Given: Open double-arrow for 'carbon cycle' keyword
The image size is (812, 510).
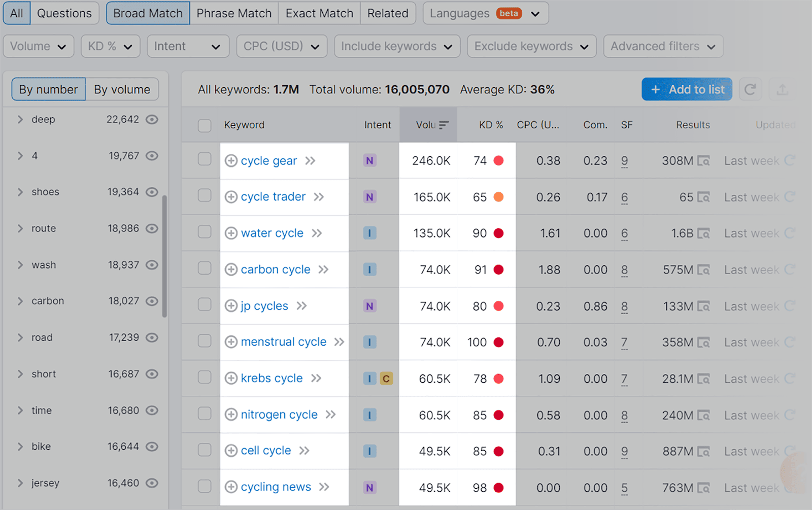Looking at the screenshot, I should [x=323, y=269].
